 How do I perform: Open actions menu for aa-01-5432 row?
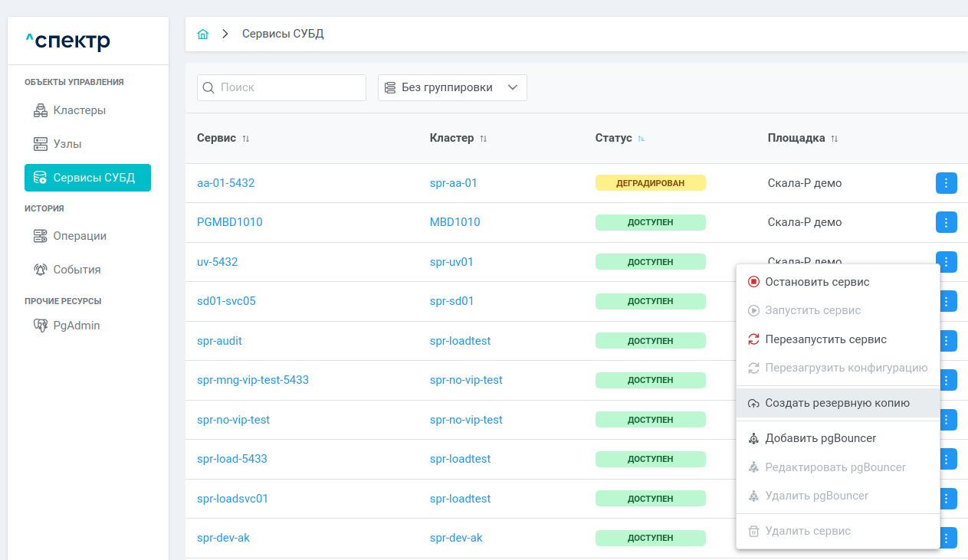coord(946,183)
